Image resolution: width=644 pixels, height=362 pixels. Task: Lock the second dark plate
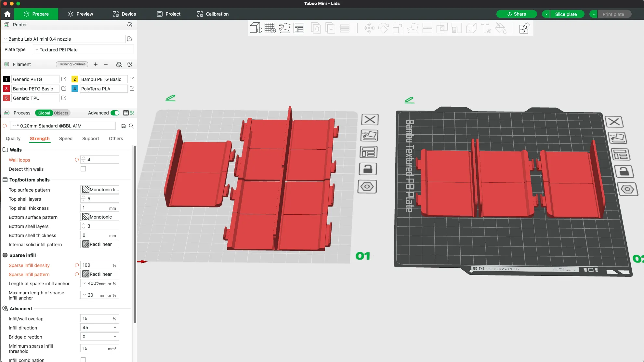pyautogui.click(x=624, y=171)
